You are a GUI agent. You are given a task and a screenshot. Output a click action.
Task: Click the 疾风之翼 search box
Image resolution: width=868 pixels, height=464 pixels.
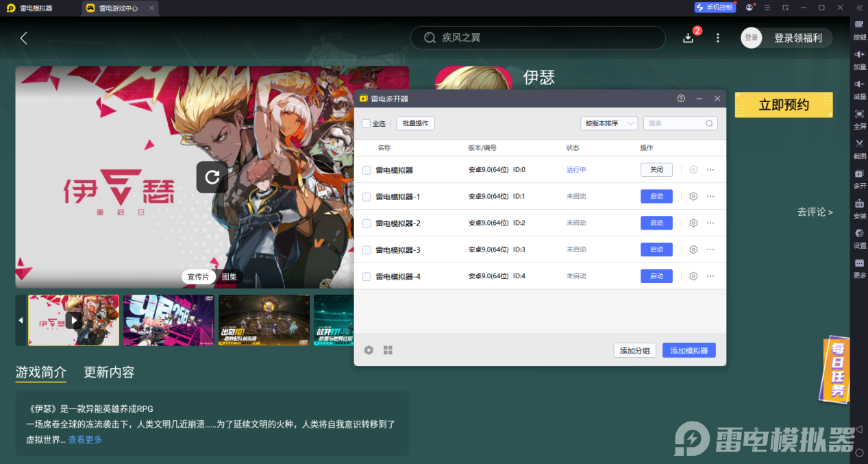[x=538, y=38]
